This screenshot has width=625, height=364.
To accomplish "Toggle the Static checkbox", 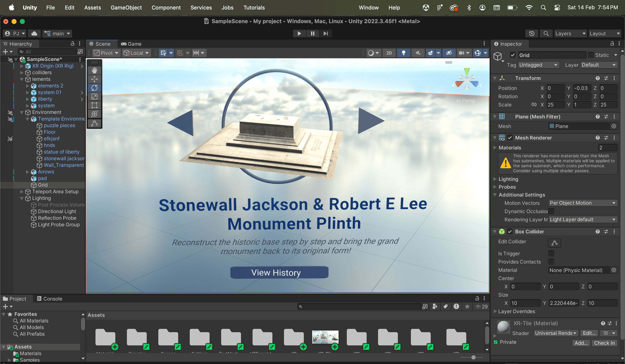I will tap(591, 55).
